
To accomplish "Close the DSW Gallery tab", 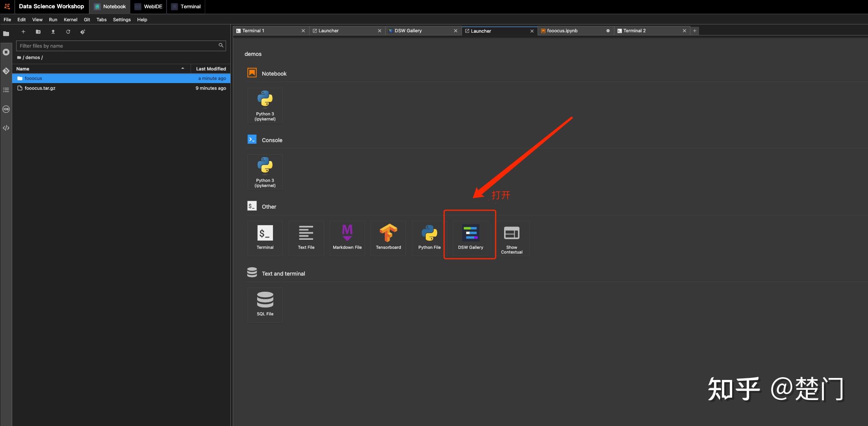I will [456, 31].
